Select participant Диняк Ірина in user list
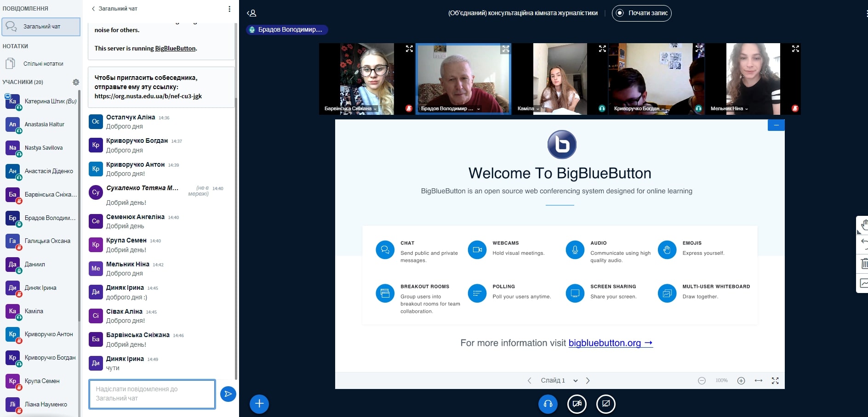The width and height of the screenshot is (868, 417). click(x=41, y=288)
